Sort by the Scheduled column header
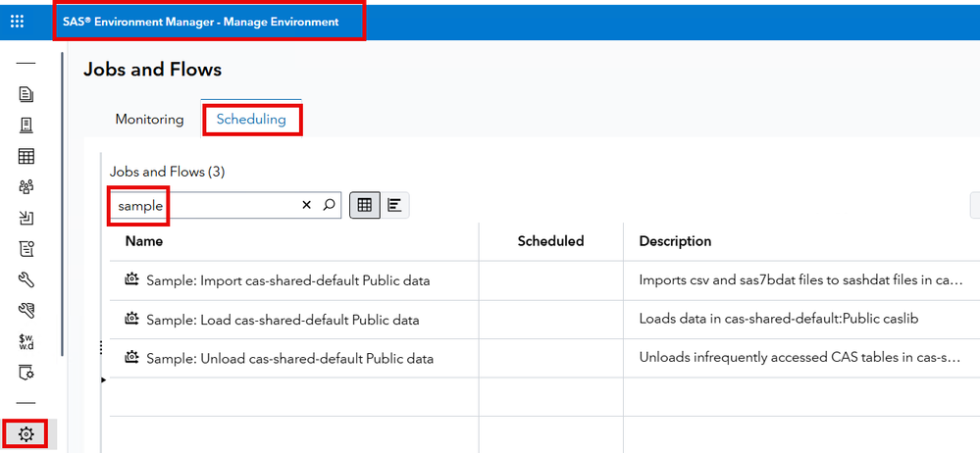980x453 pixels. (x=550, y=241)
